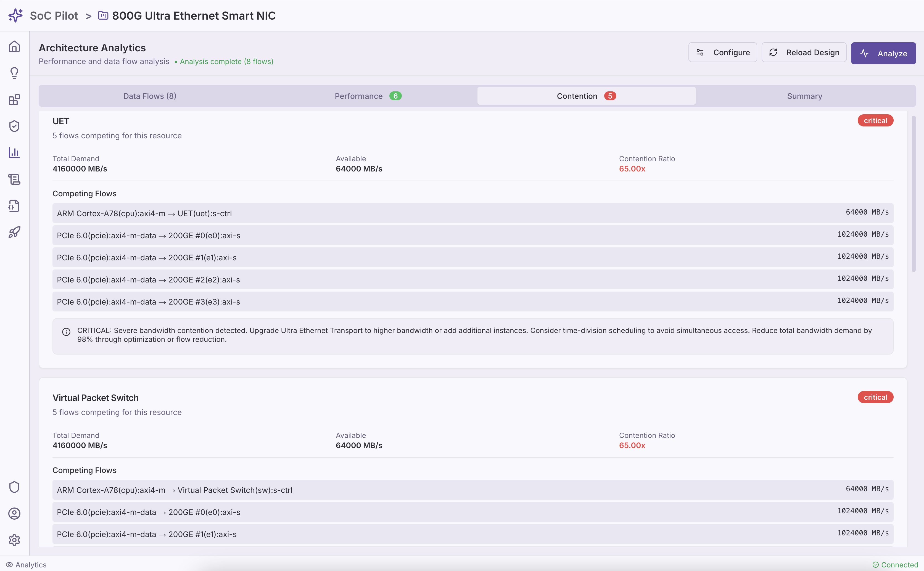Select the rocket launch icon in sidebar

click(x=14, y=232)
